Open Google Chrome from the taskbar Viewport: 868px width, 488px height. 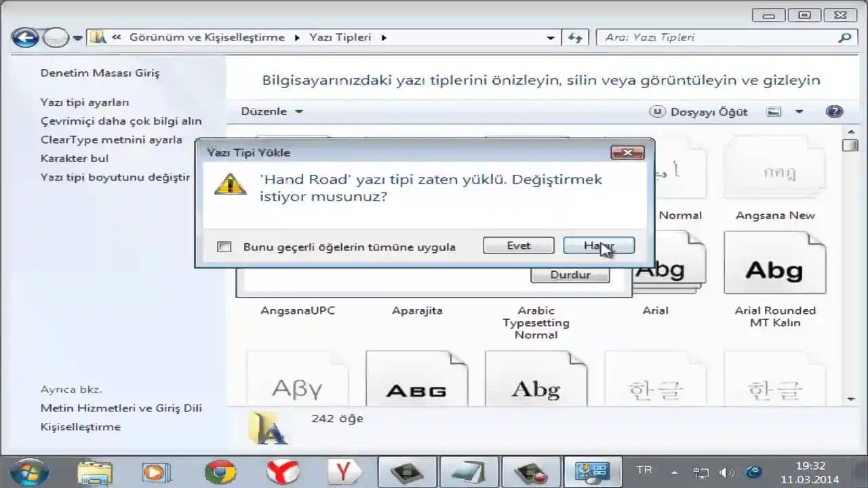pos(222,470)
